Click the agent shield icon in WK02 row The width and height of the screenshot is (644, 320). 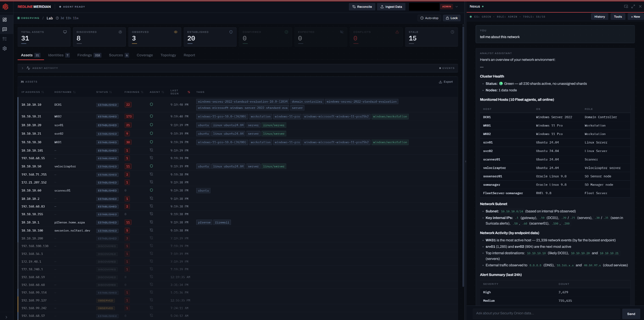point(151,116)
